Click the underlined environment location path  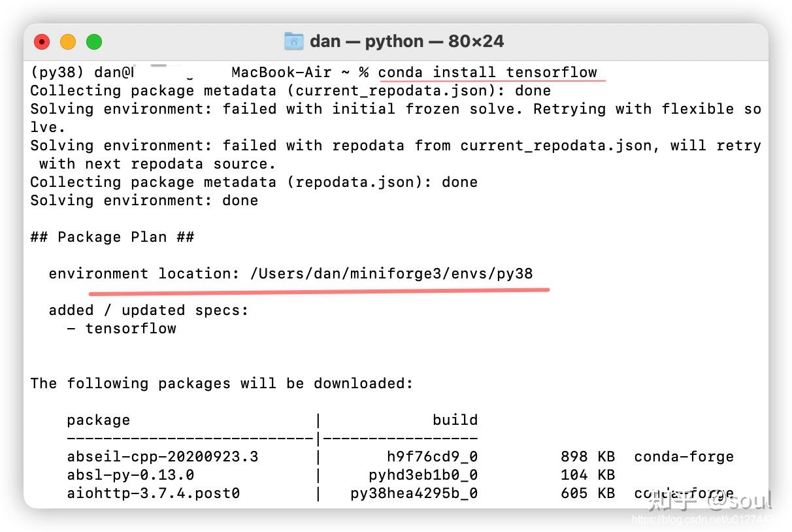pos(389,274)
